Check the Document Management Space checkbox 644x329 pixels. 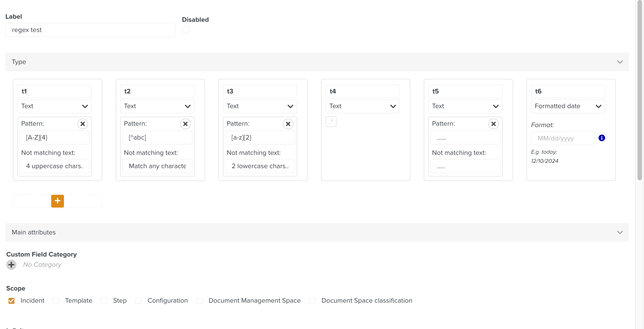[x=199, y=301]
